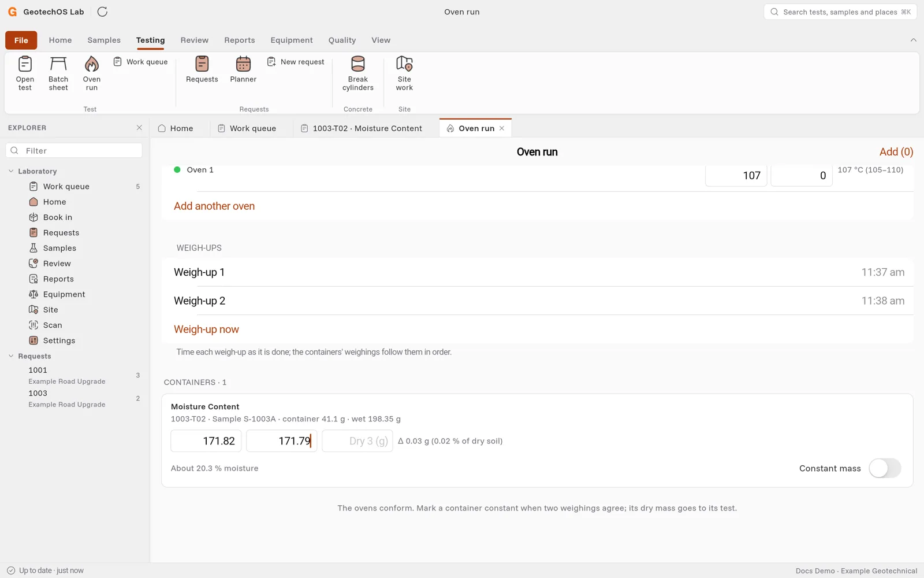This screenshot has height=578, width=924.
Task: Open the Equipment ribbon tab
Action: point(292,40)
